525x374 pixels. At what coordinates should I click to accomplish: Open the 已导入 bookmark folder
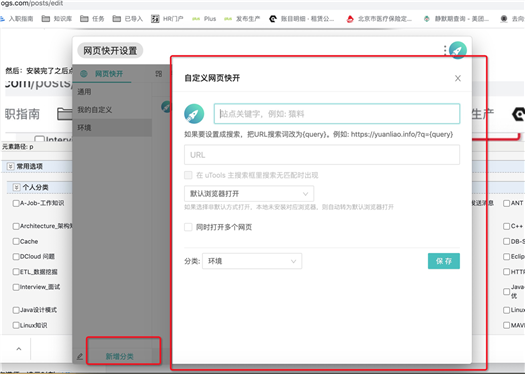tap(128, 19)
